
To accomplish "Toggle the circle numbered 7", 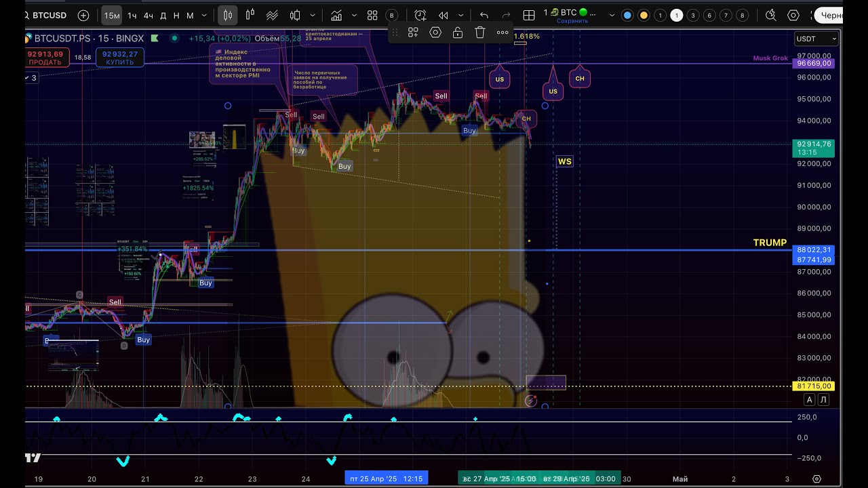I will pos(726,15).
